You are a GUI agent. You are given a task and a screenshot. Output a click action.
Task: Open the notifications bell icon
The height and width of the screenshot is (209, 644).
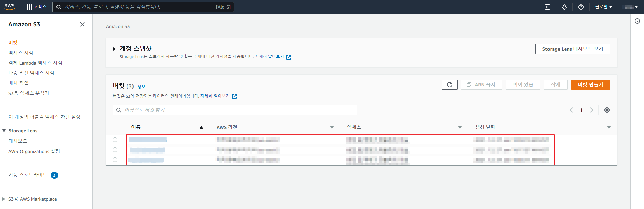pyautogui.click(x=564, y=7)
